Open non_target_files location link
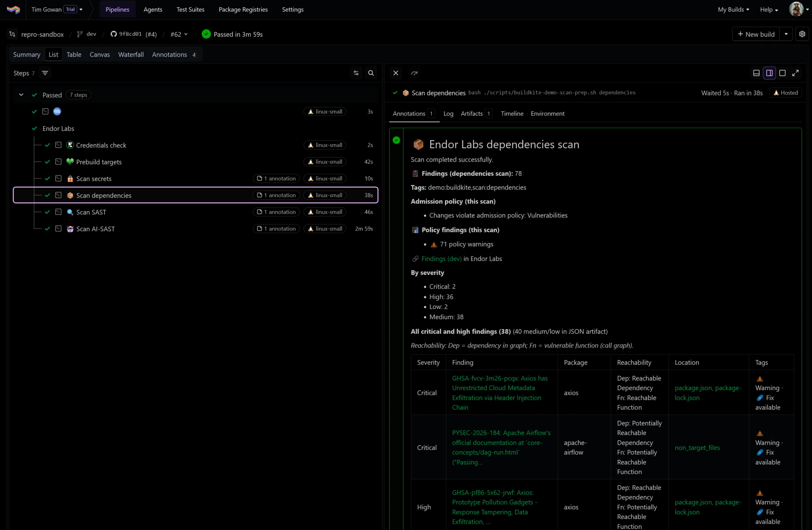812x530 pixels. (x=697, y=448)
